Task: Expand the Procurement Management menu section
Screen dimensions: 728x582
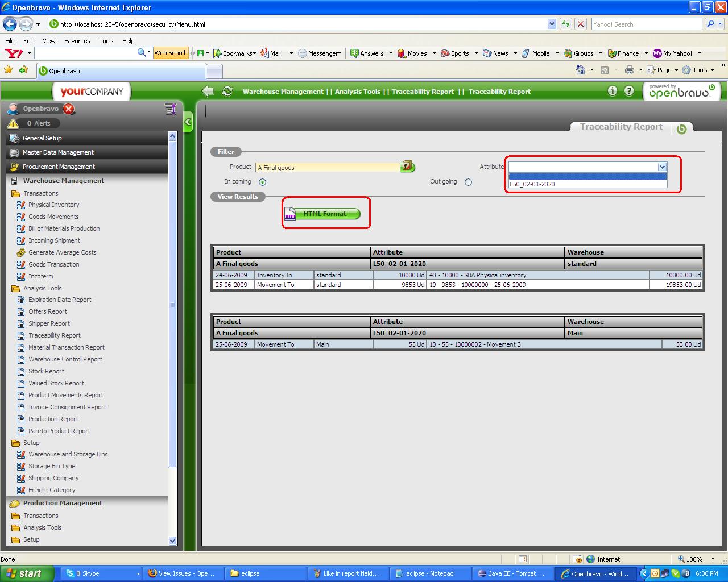Action: tap(59, 167)
